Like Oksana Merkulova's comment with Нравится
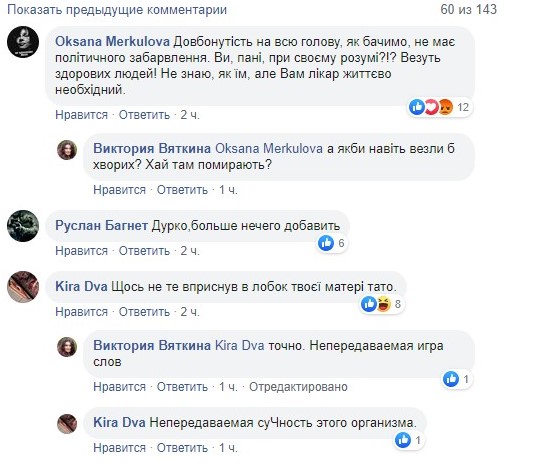 (81, 115)
